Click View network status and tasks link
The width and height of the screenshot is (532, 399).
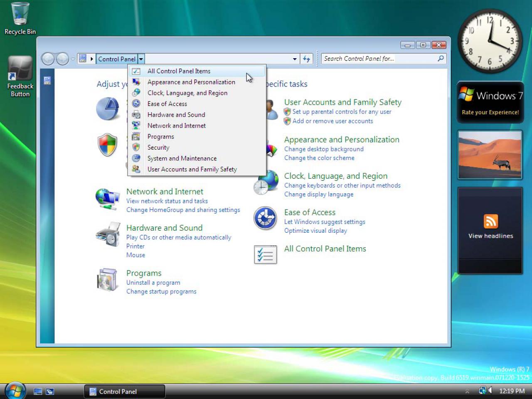point(167,201)
